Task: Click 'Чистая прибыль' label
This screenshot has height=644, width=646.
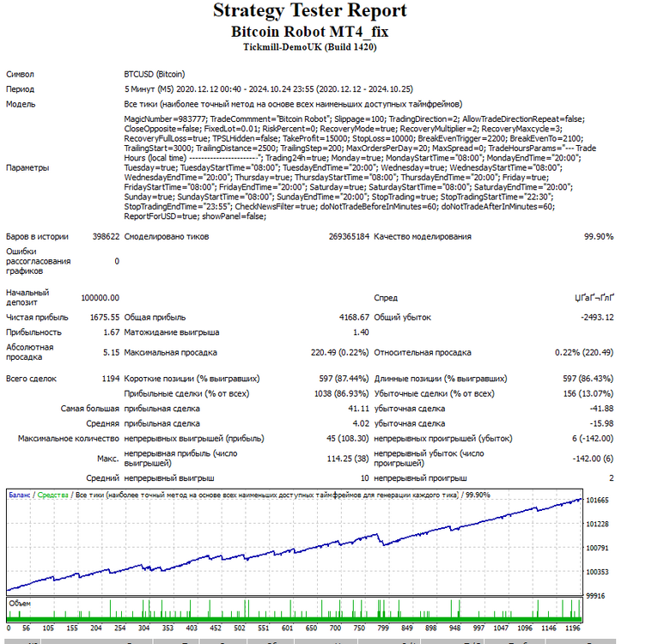Action: click(x=37, y=318)
